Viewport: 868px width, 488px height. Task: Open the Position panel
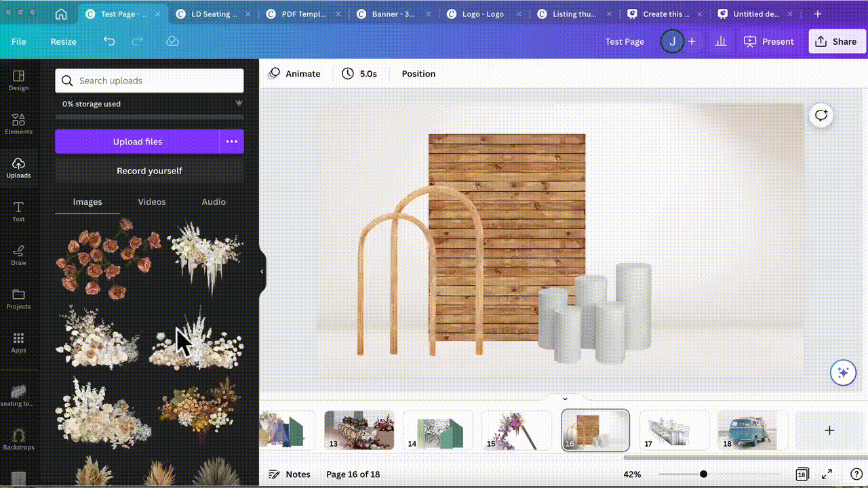pos(418,74)
